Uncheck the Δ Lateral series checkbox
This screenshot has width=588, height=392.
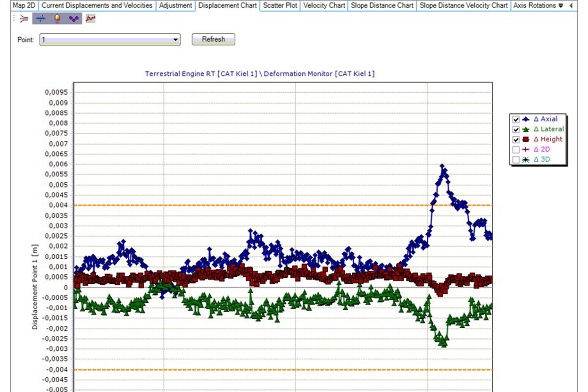(x=515, y=129)
